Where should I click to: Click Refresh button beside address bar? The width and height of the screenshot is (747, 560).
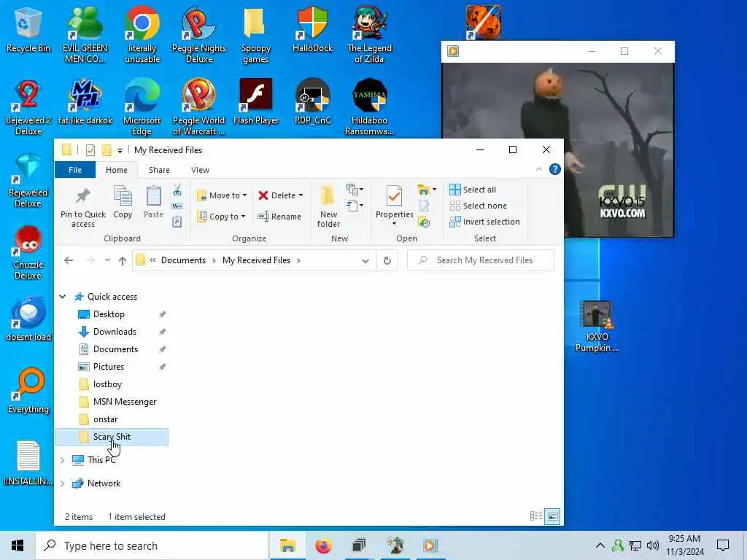tap(387, 260)
